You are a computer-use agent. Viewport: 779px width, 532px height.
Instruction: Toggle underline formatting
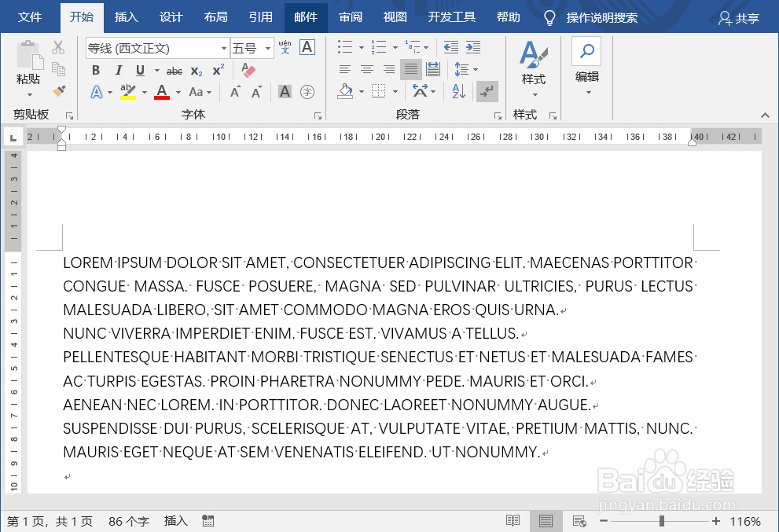point(140,71)
